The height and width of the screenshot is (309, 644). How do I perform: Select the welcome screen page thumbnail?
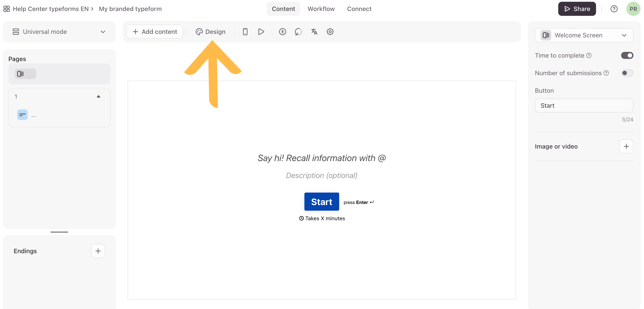tap(26, 74)
